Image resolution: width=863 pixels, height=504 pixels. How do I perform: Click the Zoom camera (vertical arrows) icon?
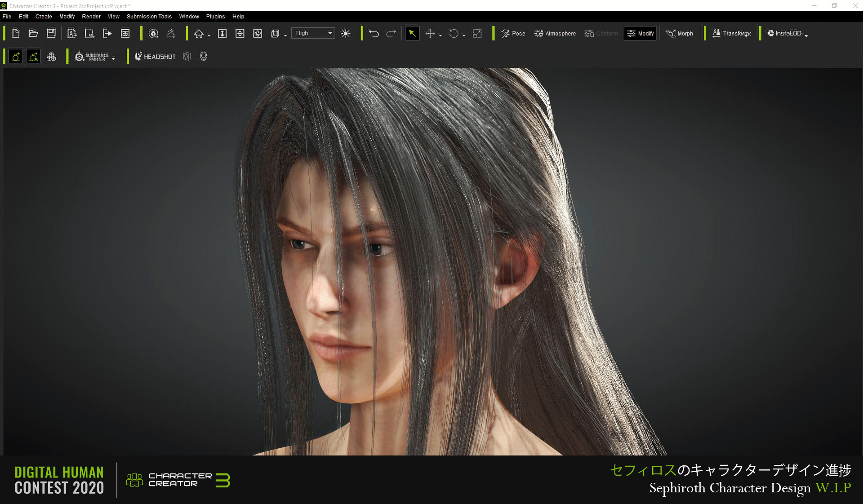point(222,33)
